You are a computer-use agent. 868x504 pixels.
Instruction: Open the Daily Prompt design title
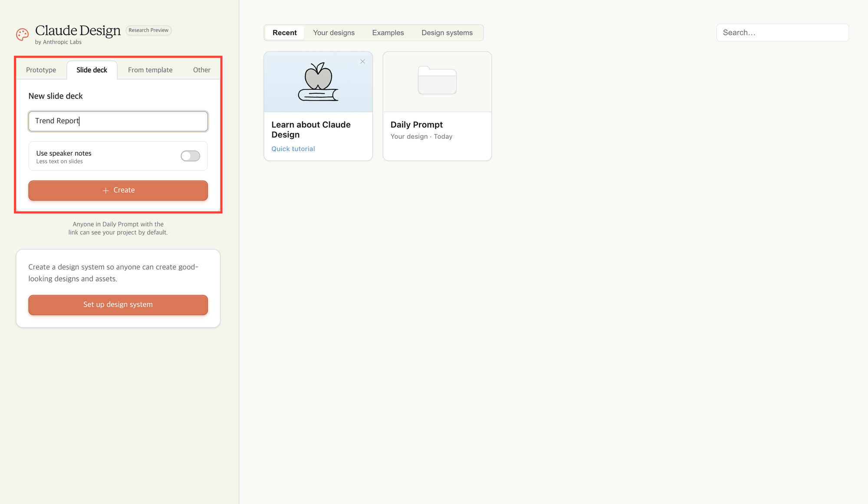pos(416,125)
